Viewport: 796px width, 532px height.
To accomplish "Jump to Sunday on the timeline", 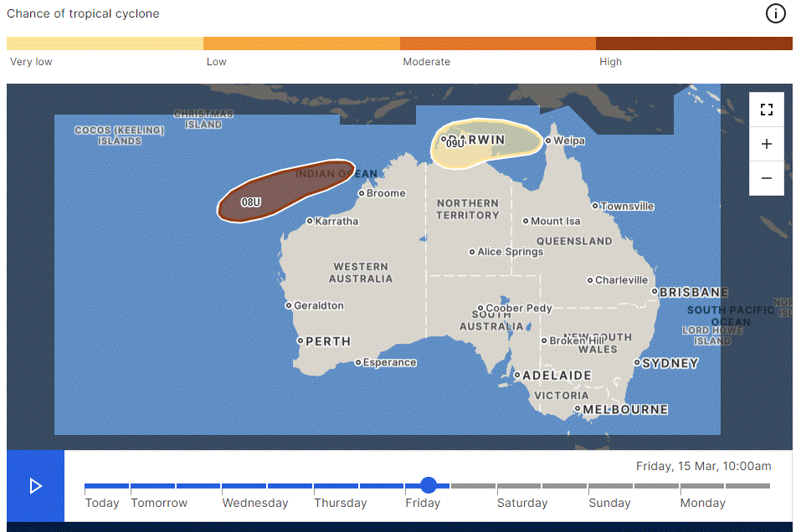I will pyautogui.click(x=609, y=503).
